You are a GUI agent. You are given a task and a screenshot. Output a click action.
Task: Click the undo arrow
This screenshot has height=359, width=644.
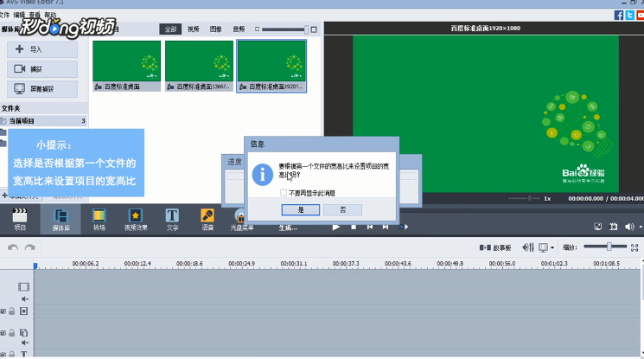coord(13,247)
